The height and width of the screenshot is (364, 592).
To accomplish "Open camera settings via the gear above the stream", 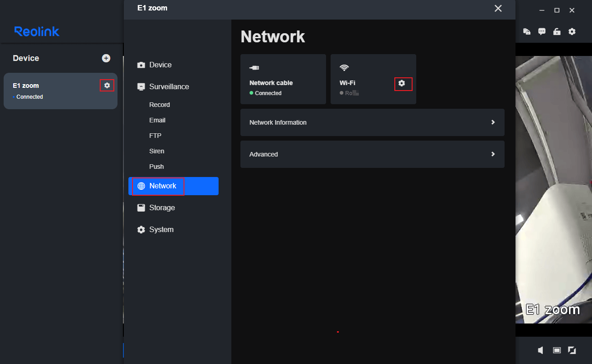I will [572, 31].
